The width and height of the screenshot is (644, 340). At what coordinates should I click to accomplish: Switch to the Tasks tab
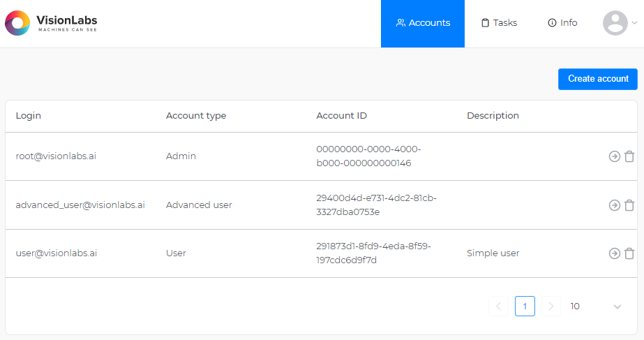pyautogui.click(x=499, y=23)
